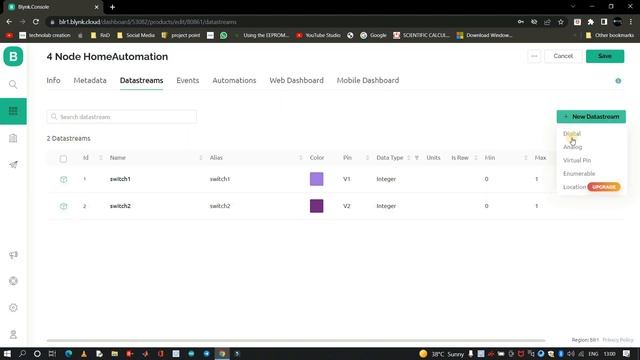Click the V2 pin cell
The image size is (640, 360).
point(347,206)
